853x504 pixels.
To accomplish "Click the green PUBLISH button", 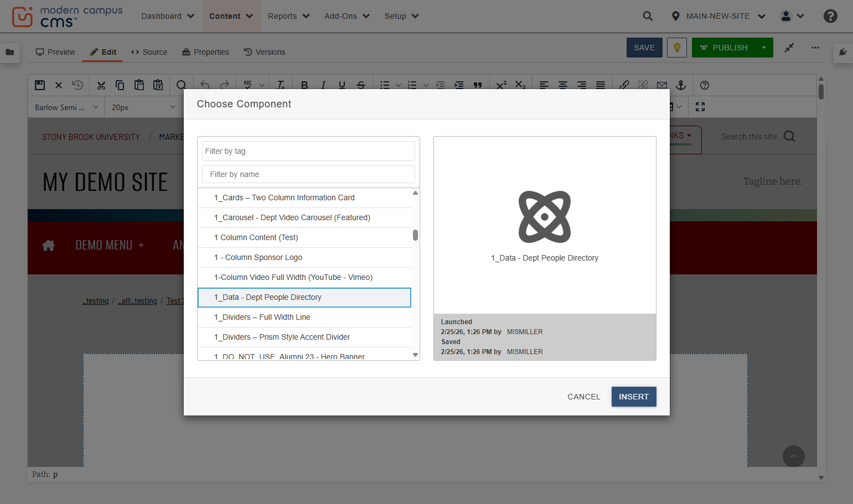I will [x=723, y=48].
